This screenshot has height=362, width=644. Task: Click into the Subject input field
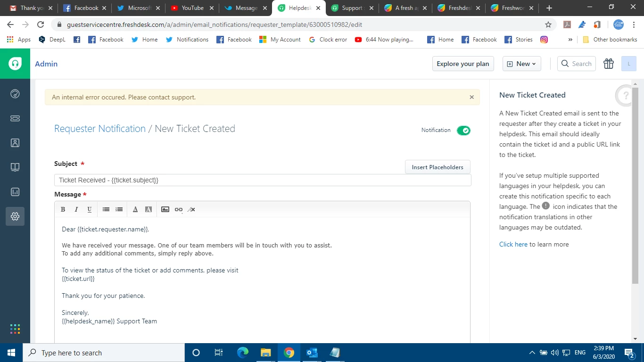tap(263, 180)
